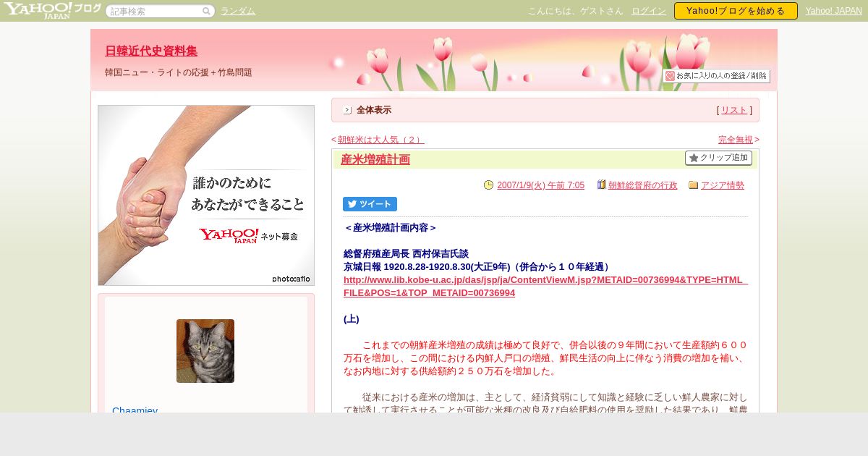Viewport: 868px width, 456px height.
Task: Click the Yahoo ネット募金 banner image
Action: (206, 195)
